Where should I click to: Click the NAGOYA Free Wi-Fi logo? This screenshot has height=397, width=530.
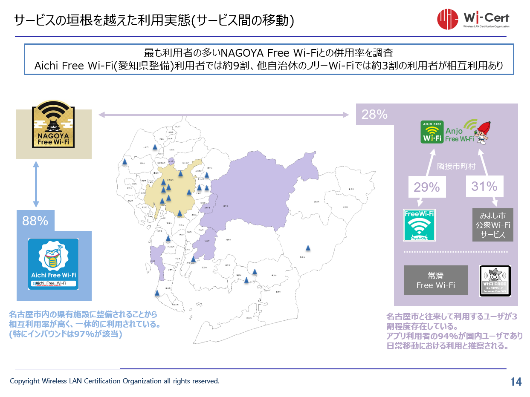click(53, 125)
